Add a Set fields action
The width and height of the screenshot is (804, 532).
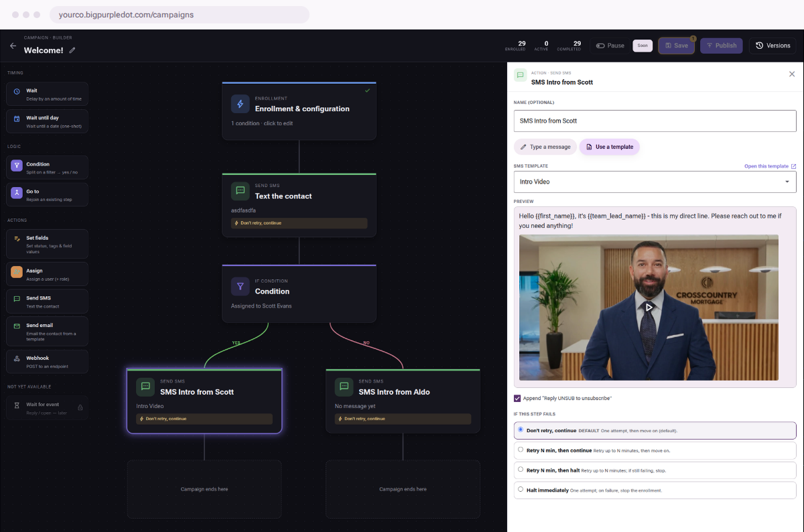pos(47,244)
